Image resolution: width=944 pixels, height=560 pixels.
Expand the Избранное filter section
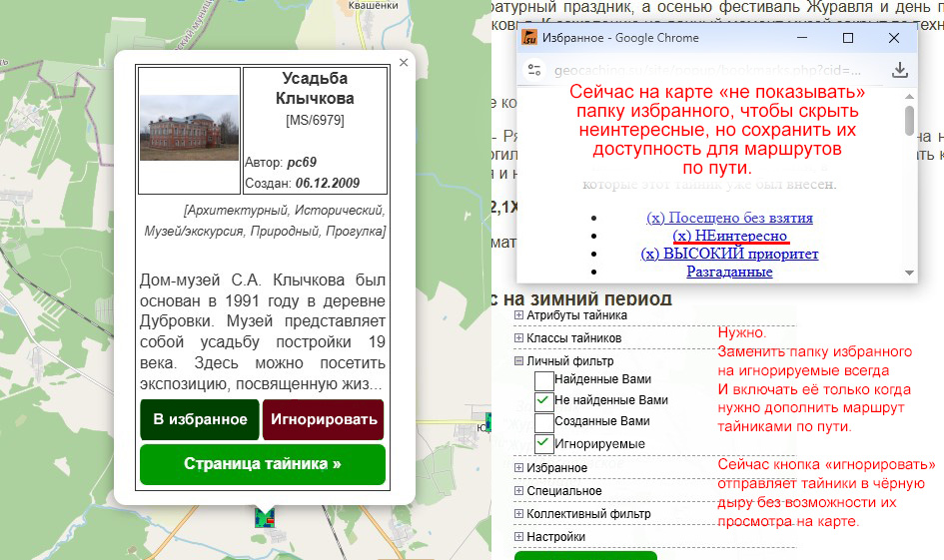[518, 468]
